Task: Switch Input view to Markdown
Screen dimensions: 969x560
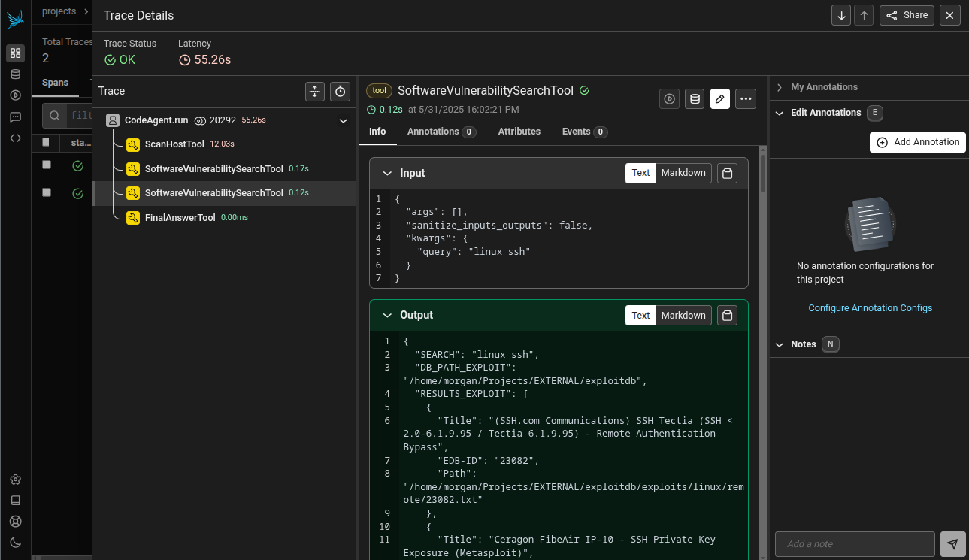Action: [x=683, y=173]
